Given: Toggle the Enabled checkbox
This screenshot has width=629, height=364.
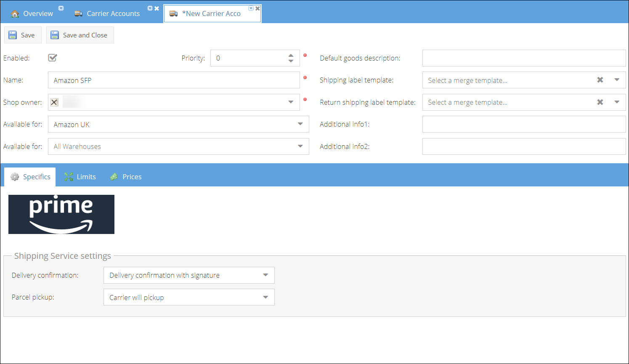Looking at the screenshot, I should coord(53,58).
